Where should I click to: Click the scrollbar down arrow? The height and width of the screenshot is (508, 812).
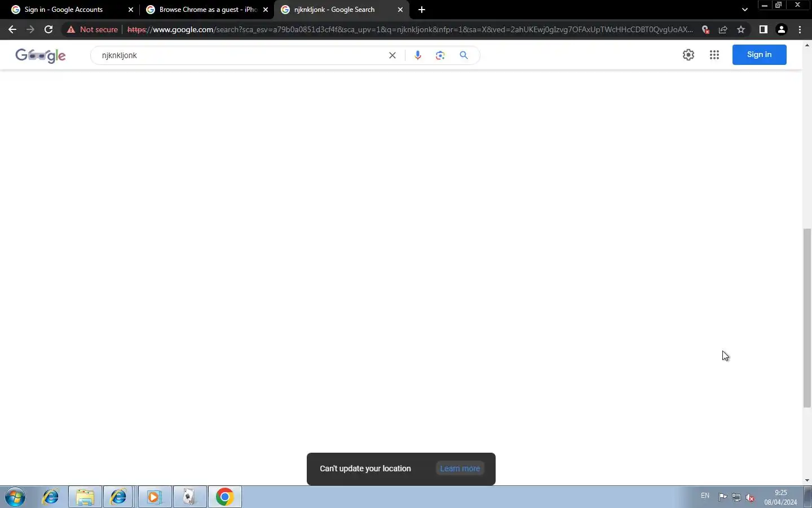coord(807,480)
